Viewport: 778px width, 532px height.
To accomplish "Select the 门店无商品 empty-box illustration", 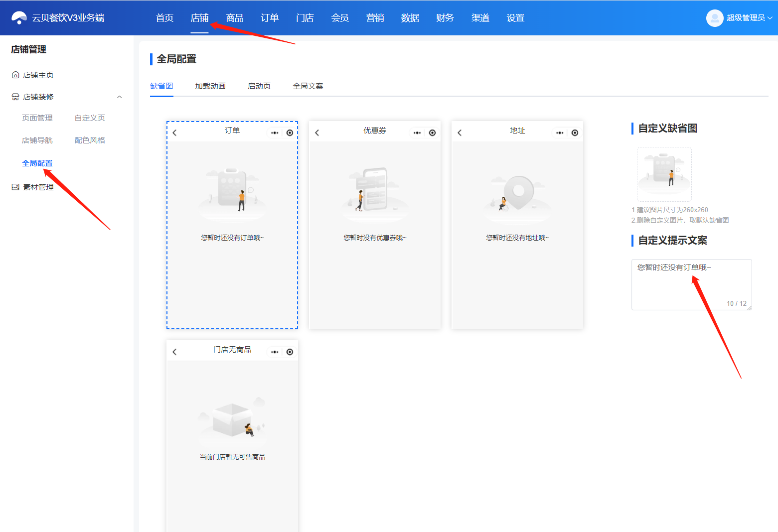I will point(232,420).
